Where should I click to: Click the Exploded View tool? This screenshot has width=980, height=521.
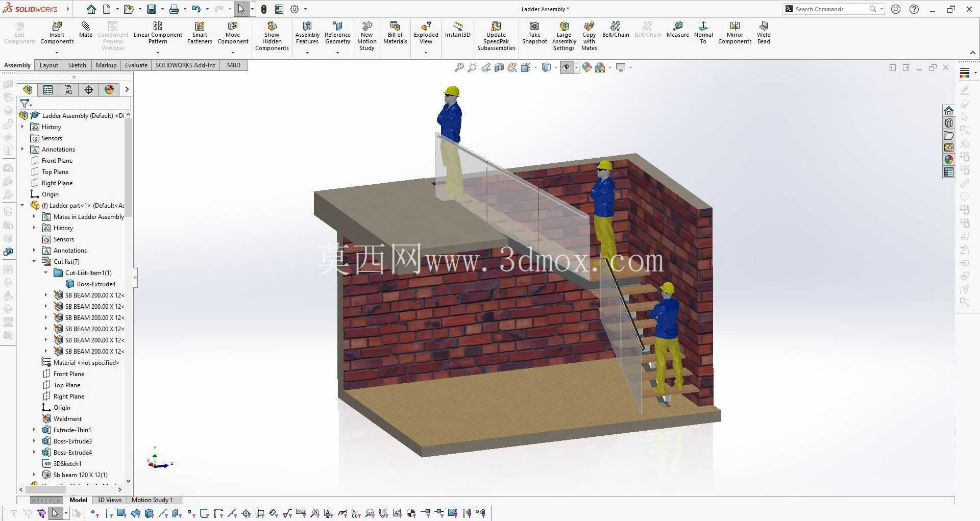[426, 33]
